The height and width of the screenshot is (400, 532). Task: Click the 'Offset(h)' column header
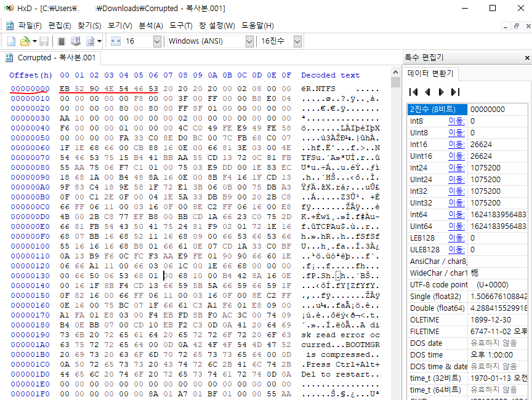pos(31,75)
